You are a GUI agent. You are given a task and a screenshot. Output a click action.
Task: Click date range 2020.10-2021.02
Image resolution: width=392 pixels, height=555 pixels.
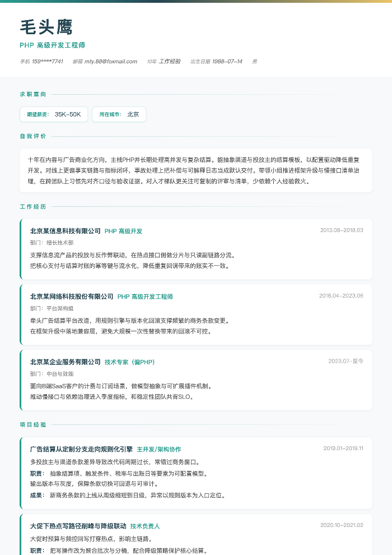342,525
